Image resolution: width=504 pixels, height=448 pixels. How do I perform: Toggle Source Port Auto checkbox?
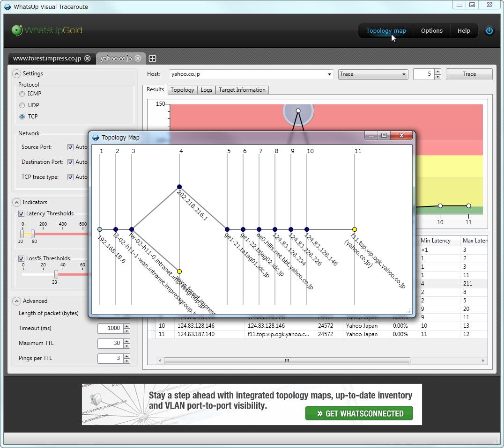tap(70, 147)
